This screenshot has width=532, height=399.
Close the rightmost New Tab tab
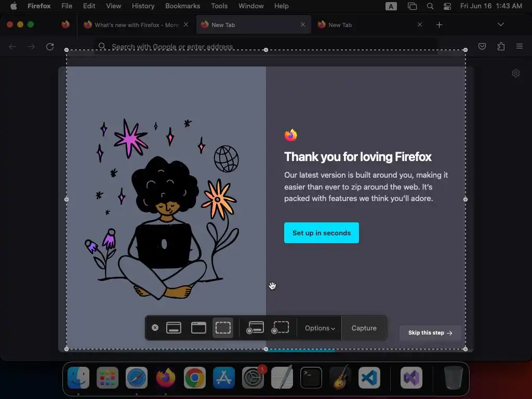click(x=420, y=24)
